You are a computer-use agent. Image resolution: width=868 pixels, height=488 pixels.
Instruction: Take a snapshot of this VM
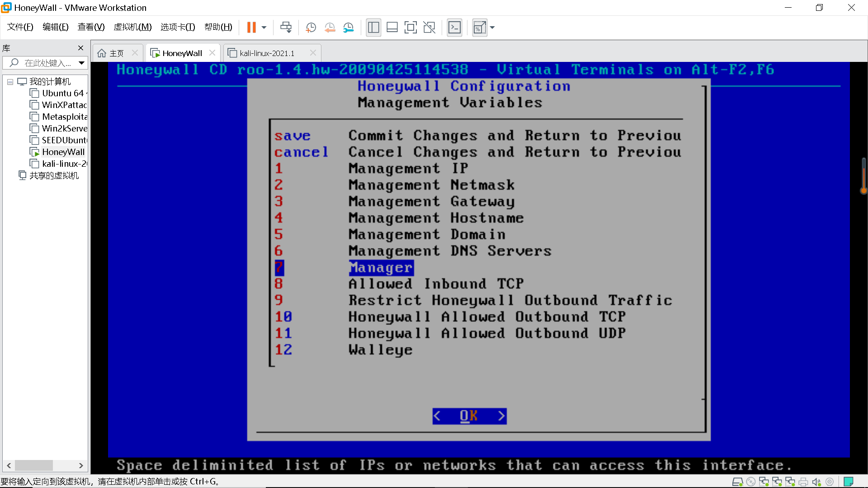[x=311, y=28]
